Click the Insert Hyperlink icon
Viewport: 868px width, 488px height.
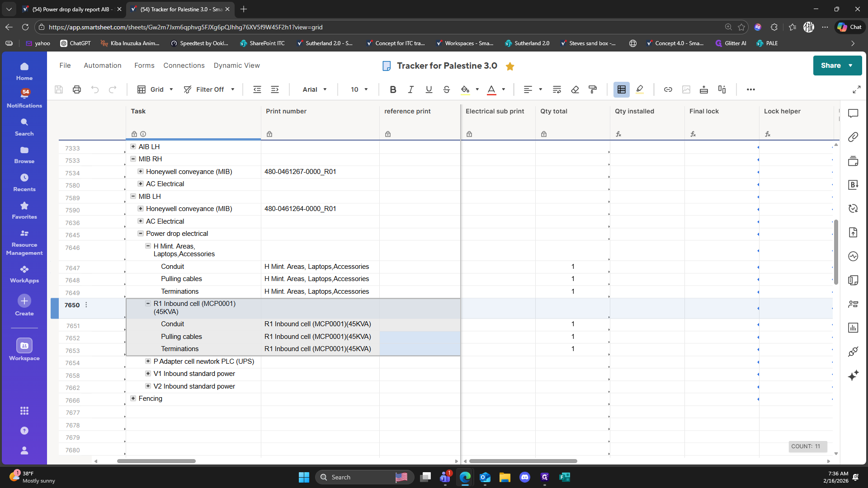[x=668, y=89]
